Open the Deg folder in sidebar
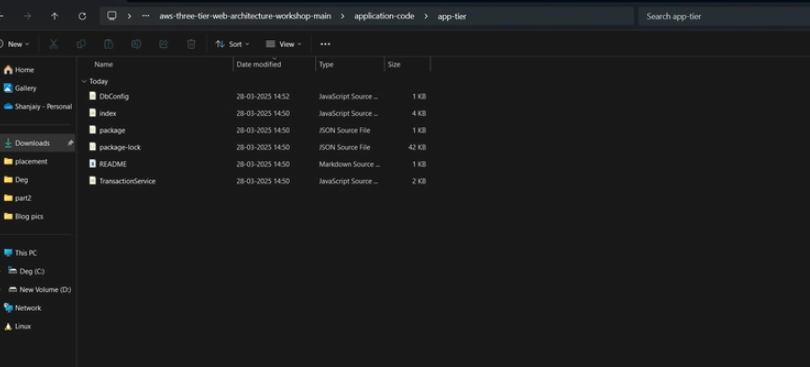 (x=21, y=180)
